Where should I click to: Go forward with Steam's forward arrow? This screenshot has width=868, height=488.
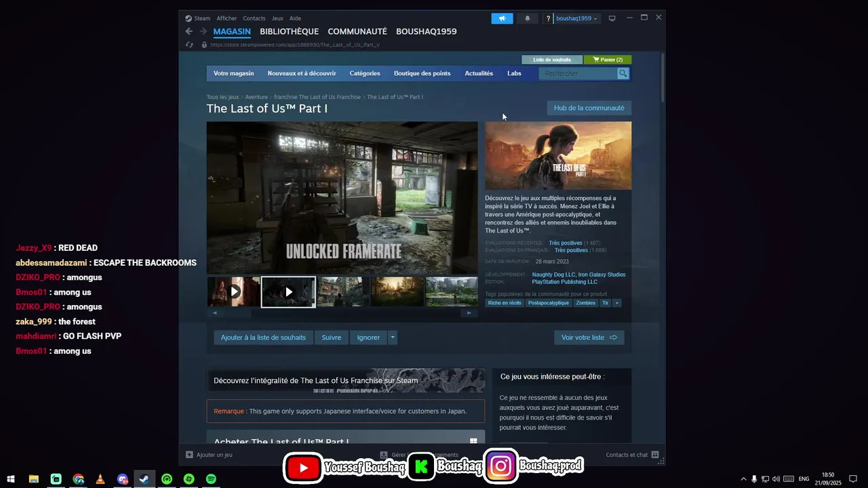click(x=203, y=31)
